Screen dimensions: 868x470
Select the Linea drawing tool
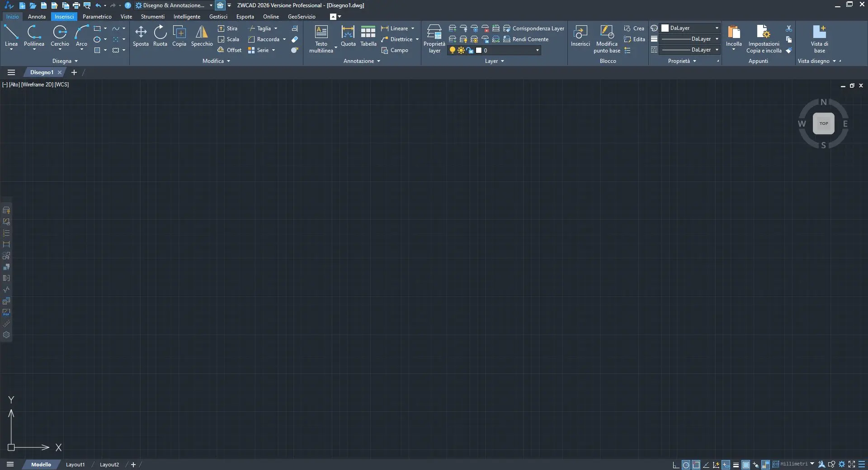11,35
